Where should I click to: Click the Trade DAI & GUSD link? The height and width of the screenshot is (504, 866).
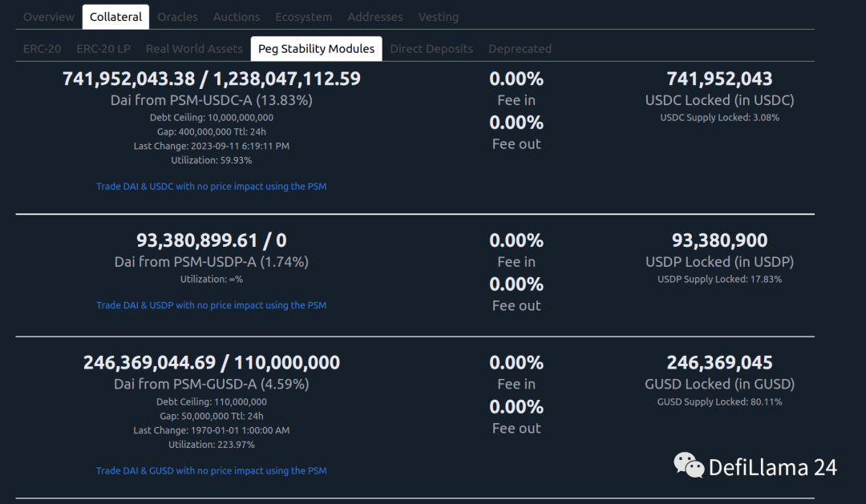212,471
